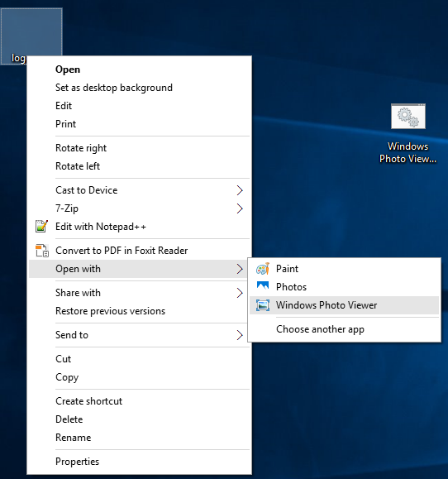Click the Foxit Reader PDF convert icon
The height and width of the screenshot is (479, 448).
pos(42,251)
